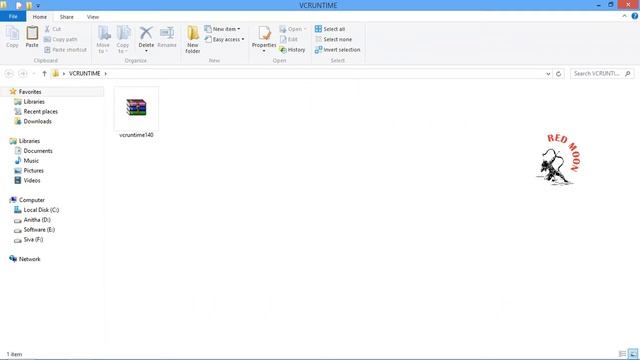640x360 pixels.
Task: Select Computer in navigation pane
Action: (32, 200)
